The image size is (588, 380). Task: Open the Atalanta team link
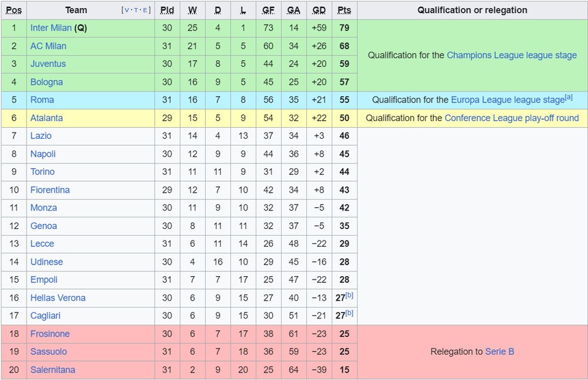[x=46, y=118]
